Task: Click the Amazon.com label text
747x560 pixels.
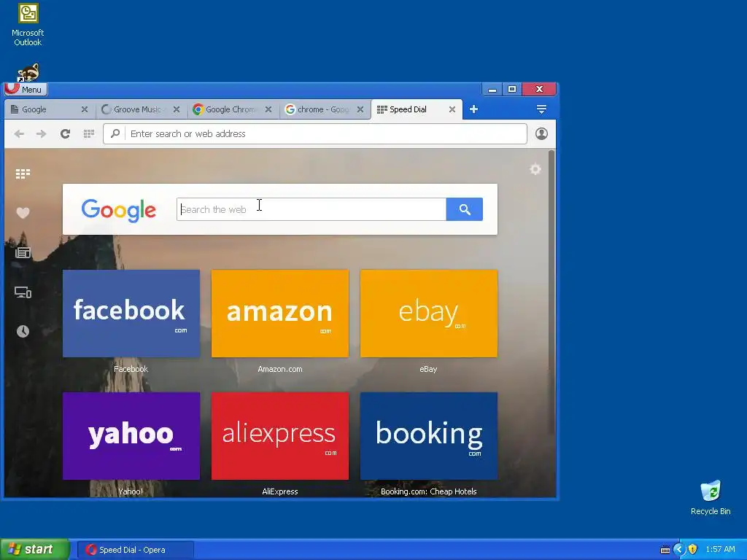Action: click(x=280, y=369)
